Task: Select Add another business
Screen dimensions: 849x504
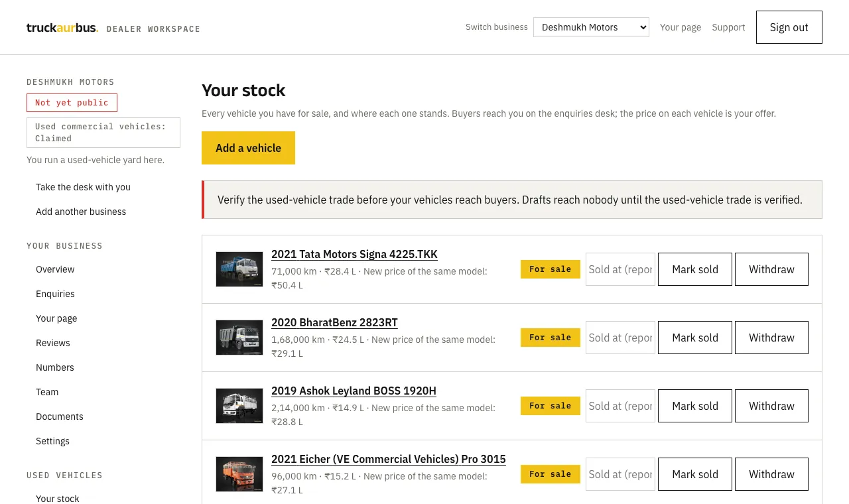Action: click(x=81, y=212)
